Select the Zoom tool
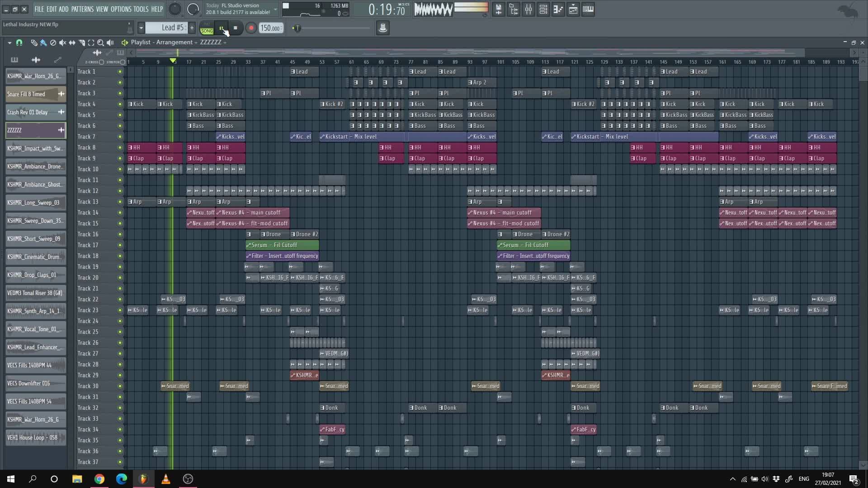The width and height of the screenshot is (868, 488). 100,42
